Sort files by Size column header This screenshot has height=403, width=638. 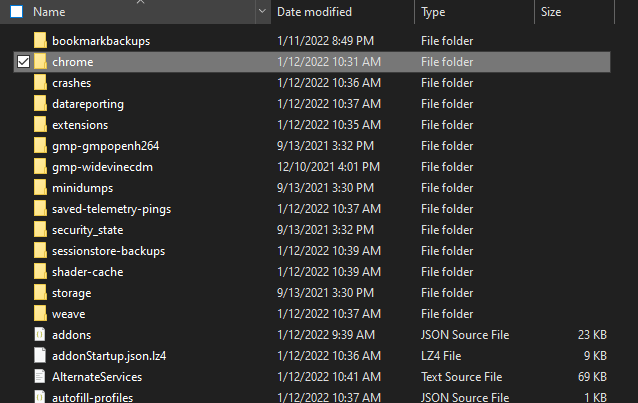pos(551,12)
